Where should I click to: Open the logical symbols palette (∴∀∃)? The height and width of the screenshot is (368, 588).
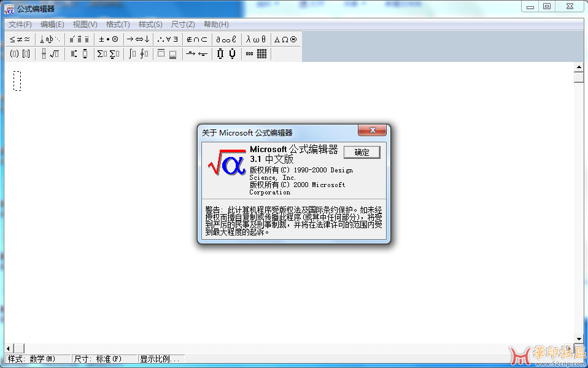(x=167, y=39)
